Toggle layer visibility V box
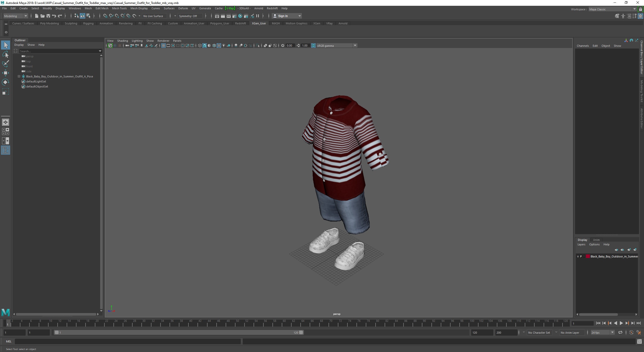Viewport: 644px width, 352px height. (x=578, y=256)
